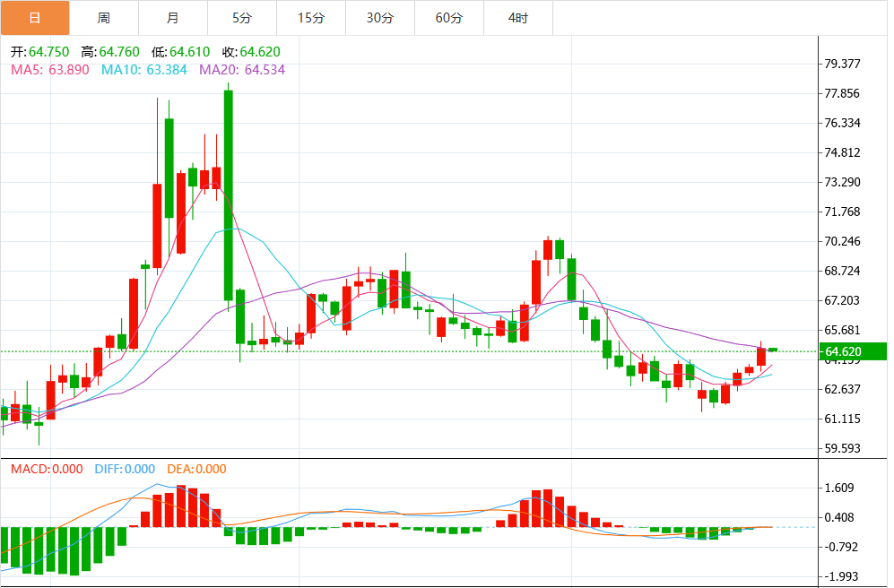Image resolution: width=894 pixels, height=588 pixels.
Task: Click the MACD: 0.000 label
Action: [x=47, y=469]
